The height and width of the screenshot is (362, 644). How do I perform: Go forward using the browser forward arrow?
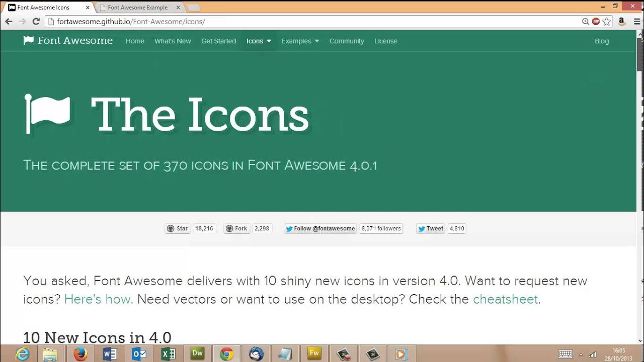coord(22,22)
